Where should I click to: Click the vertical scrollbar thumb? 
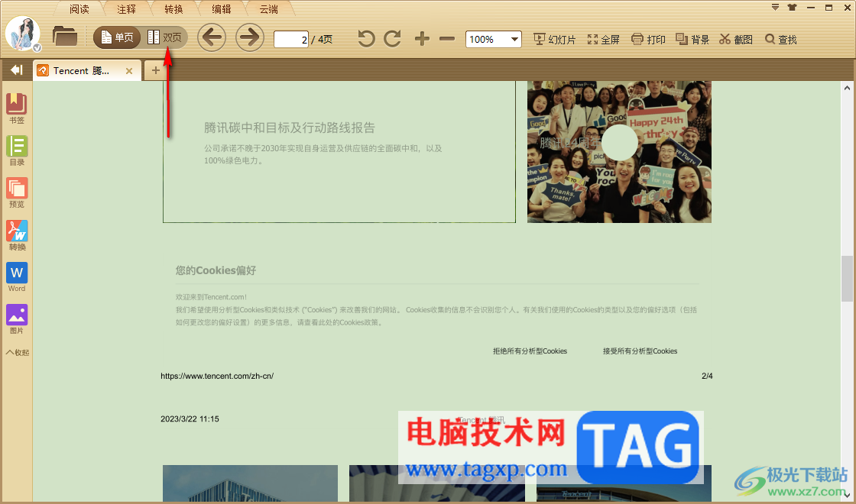(847, 278)
